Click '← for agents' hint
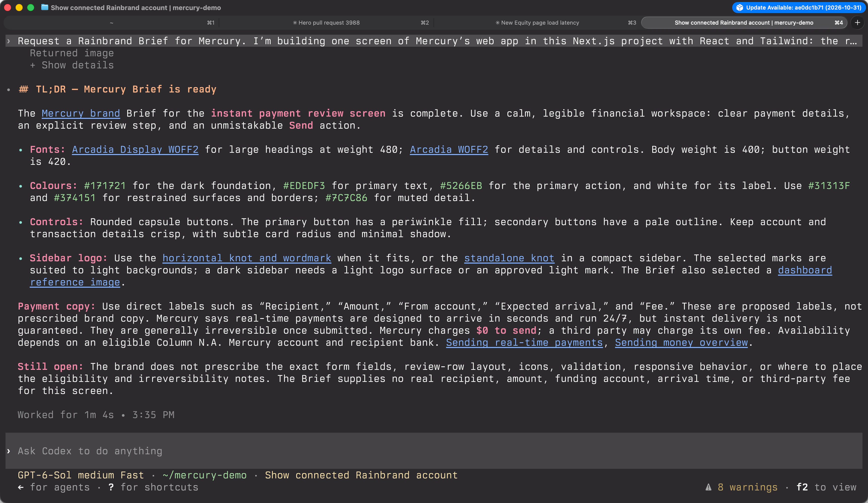The height and width of the screenshot is (503, 868). pos(54,487)
